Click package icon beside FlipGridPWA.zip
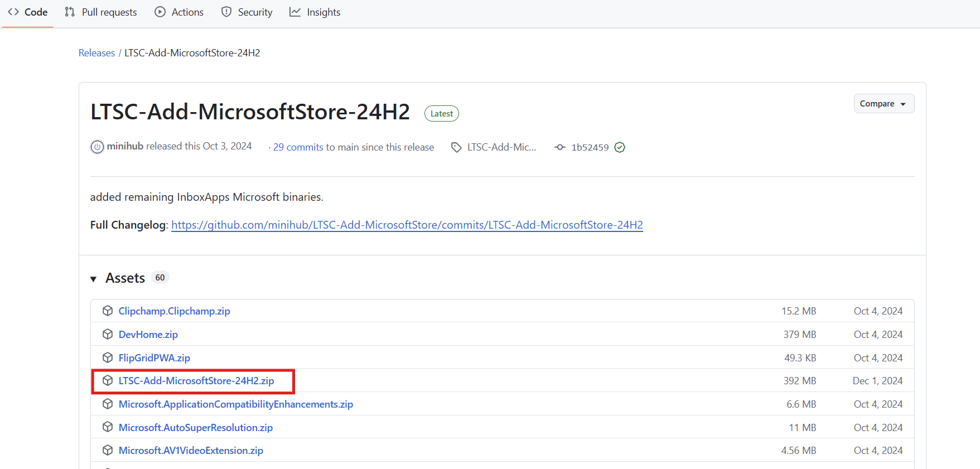Image resolution: width=980 pixels, height=469 pixels. click(x=108, y=357)
